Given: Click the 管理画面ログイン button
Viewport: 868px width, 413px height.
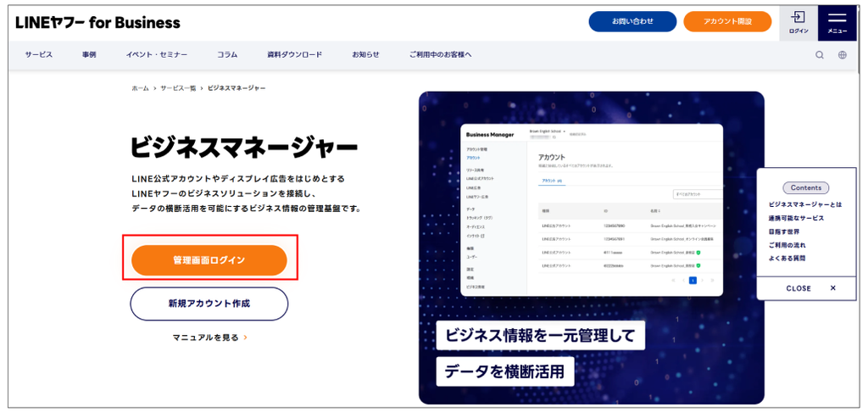Looking at the screenshot, I should [209, 260].
